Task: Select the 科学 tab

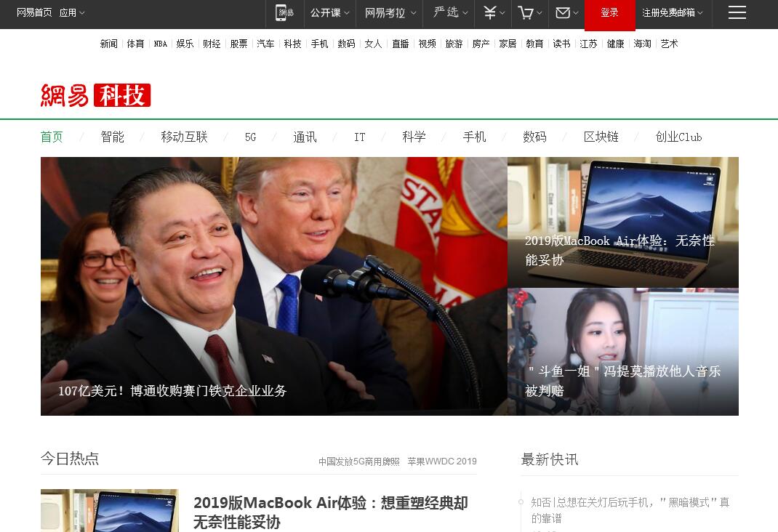Action: (x=414, y=137)
